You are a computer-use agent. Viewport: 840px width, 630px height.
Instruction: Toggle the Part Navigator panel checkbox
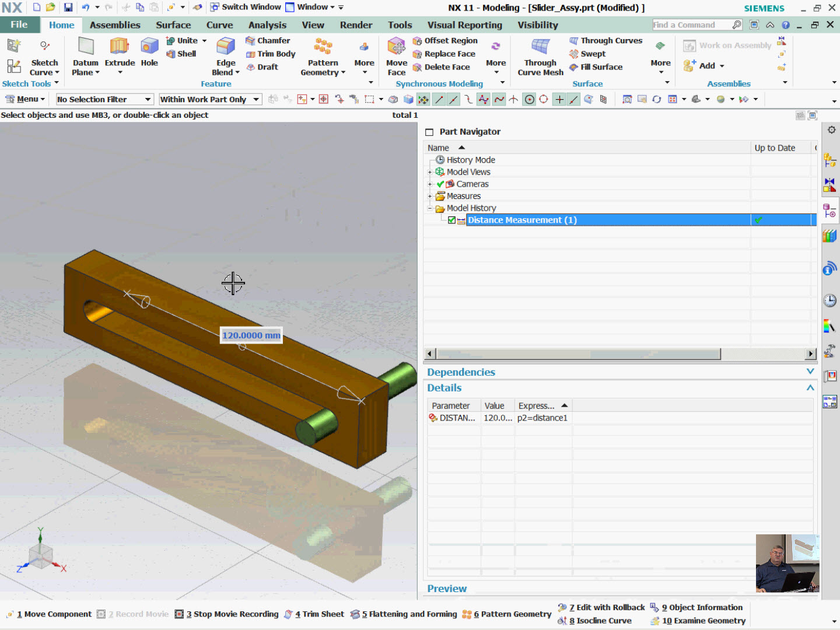click(x=429, y=131)
